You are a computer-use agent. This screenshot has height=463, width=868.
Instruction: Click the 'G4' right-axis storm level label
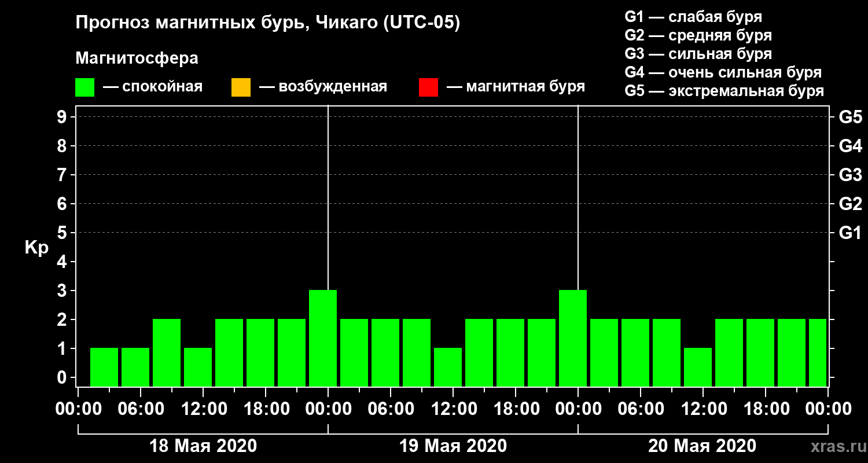(x=850, y=146)
